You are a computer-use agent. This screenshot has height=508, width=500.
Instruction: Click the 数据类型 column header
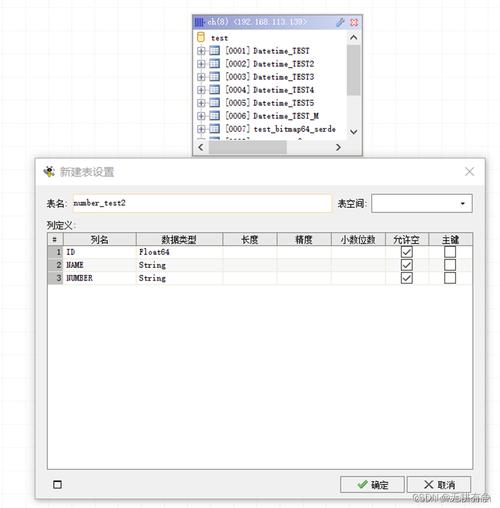pyautogui.click(x=179, y=239)
